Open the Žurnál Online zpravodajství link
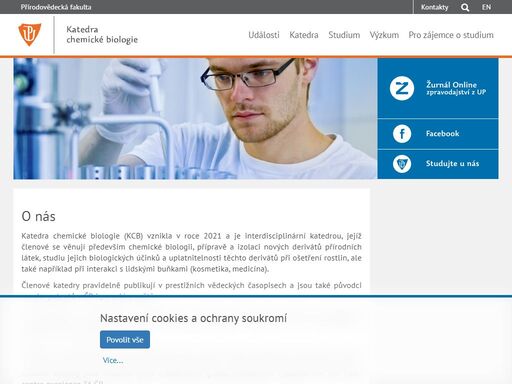512x384 pixels. click(456, 88)
